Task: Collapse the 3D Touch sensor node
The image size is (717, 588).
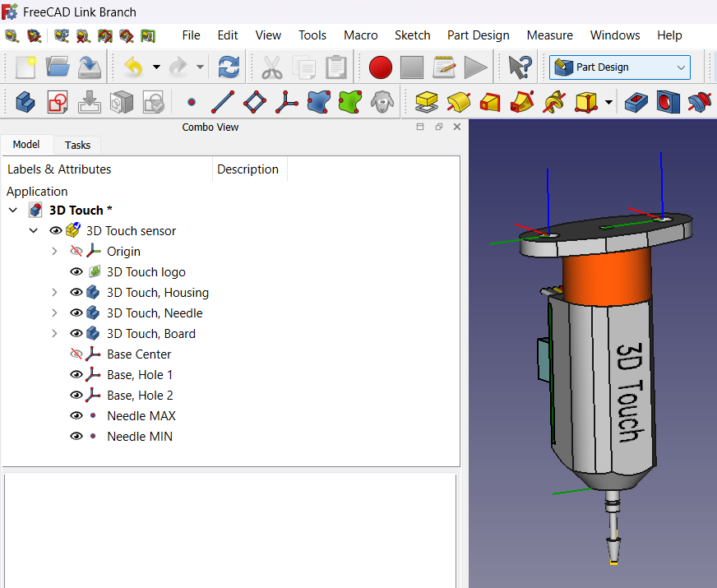Action: 34,230
